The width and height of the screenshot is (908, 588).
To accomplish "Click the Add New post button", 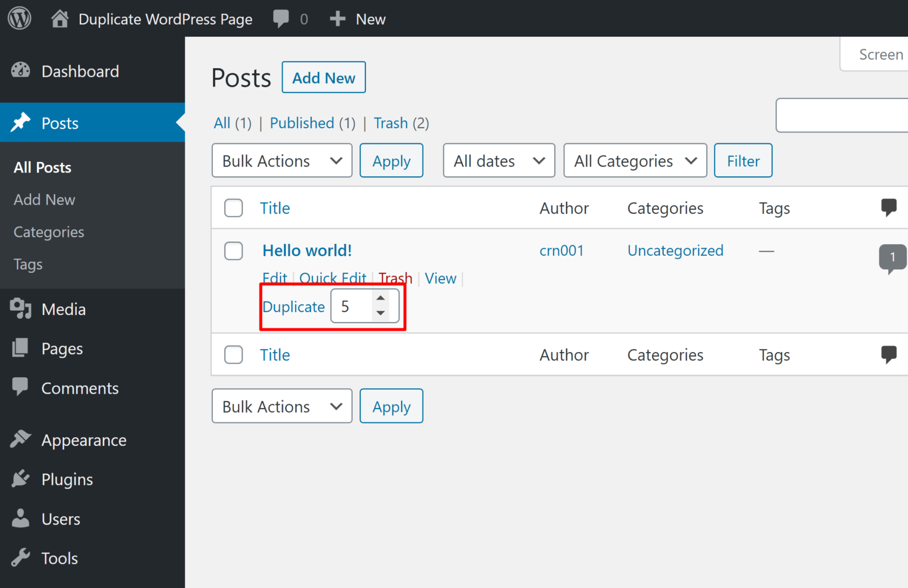I will (x=324, y=77).
